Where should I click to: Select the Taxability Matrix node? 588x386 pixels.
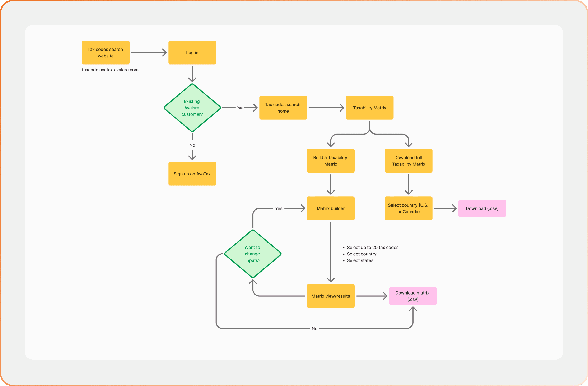tap(369, 108)
